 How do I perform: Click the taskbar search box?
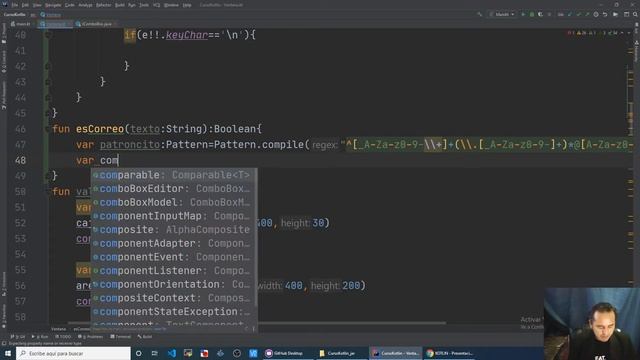click(73, 353)
